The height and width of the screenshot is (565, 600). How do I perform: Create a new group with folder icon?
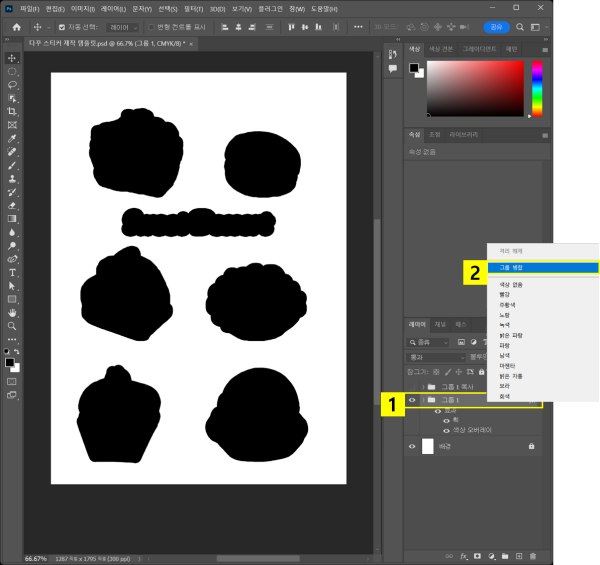tap(505, 555)
